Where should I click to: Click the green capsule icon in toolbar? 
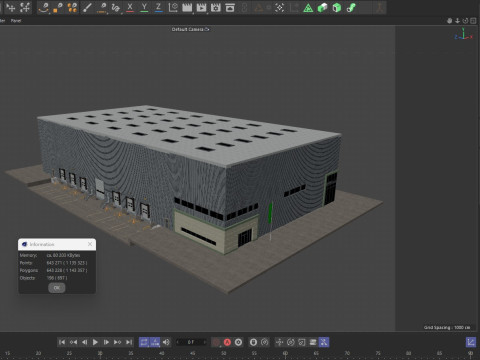tap(322, 7)
